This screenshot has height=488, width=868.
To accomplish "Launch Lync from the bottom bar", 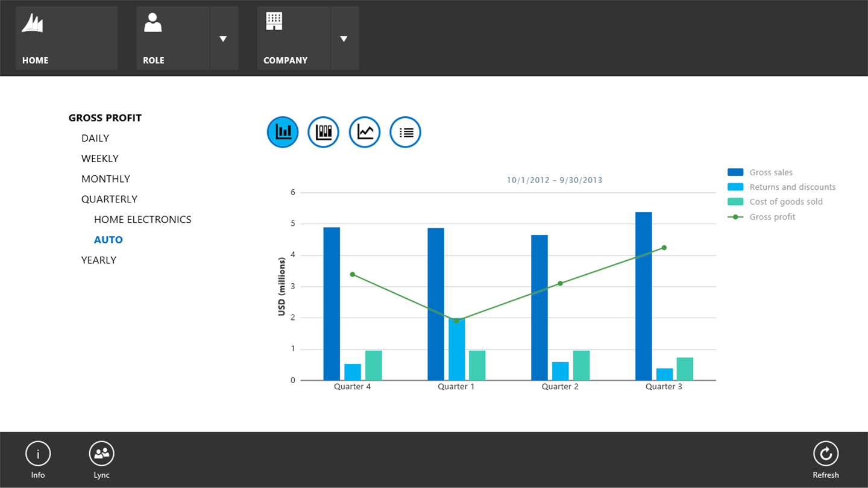I will click(x=101, y=454).
